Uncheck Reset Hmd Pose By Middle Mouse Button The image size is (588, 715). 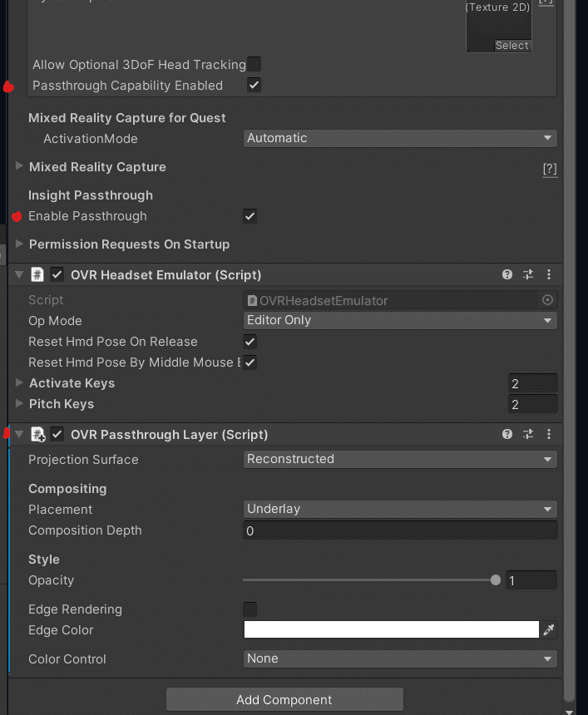pyautogui.click(x=250, y=362)
